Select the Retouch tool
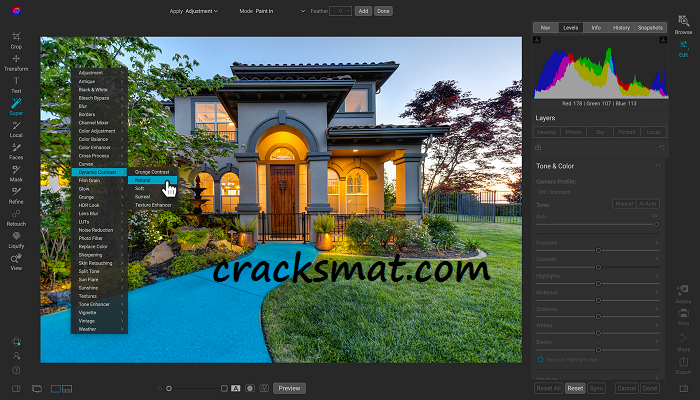 16,218
